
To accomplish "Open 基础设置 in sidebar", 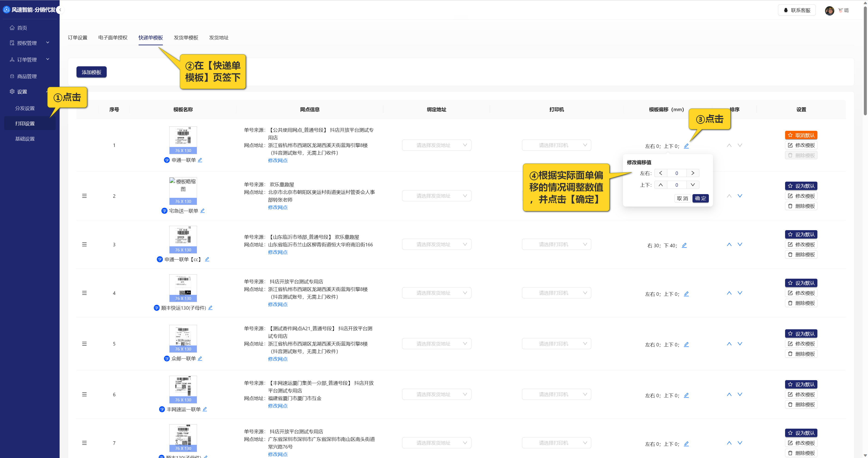I will (25, 138).
